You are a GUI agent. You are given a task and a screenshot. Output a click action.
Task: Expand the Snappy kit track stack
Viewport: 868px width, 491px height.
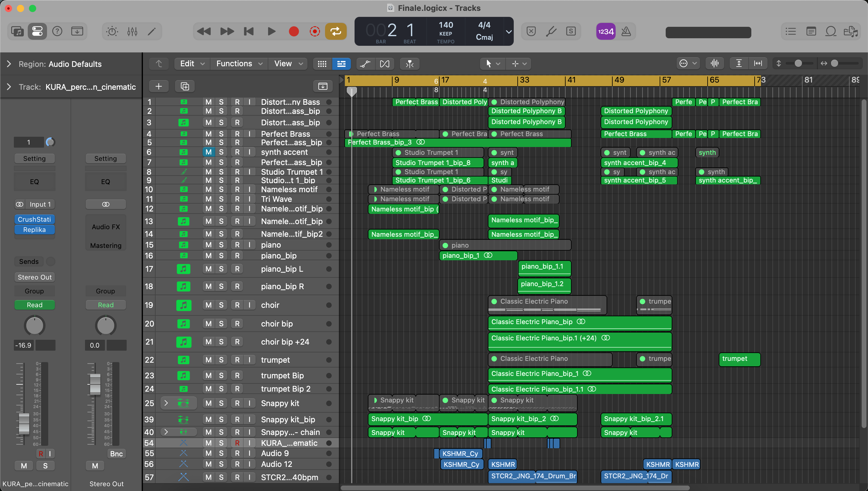(x=166, y=403)
